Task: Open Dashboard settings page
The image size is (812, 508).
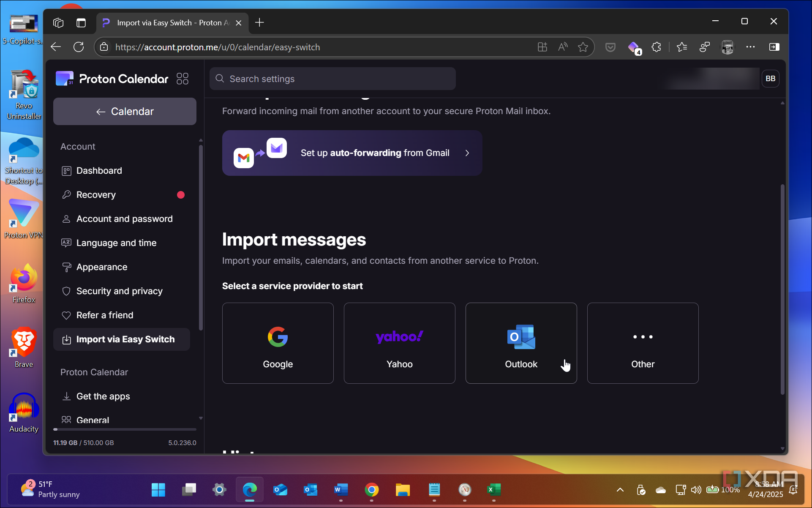Action: pyautogui.click(x=122, y=171)
